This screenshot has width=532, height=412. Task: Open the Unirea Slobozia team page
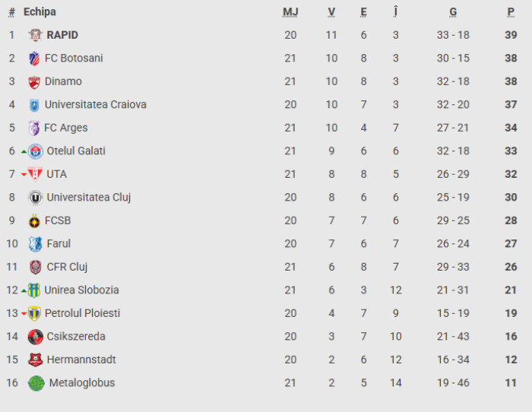[81, 290]
